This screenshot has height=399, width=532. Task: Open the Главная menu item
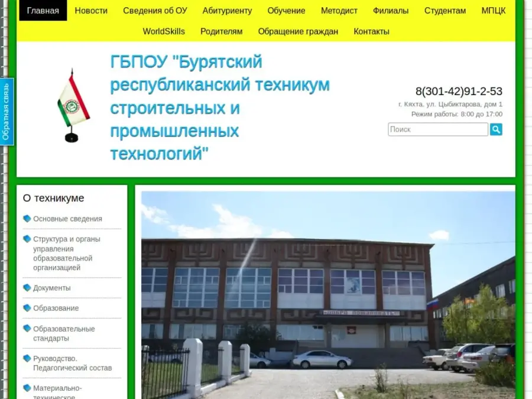pos(43,11)
